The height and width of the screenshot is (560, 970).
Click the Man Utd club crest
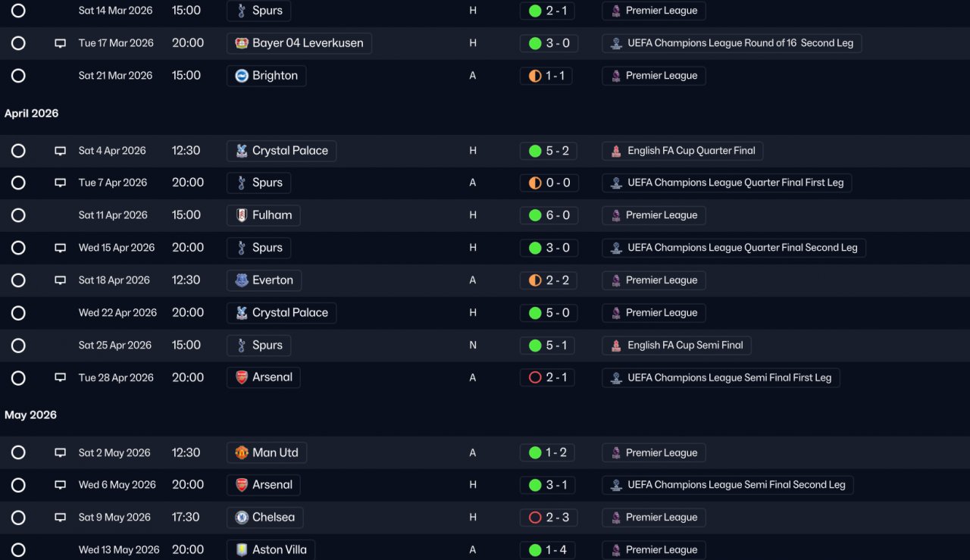[242, 453]
